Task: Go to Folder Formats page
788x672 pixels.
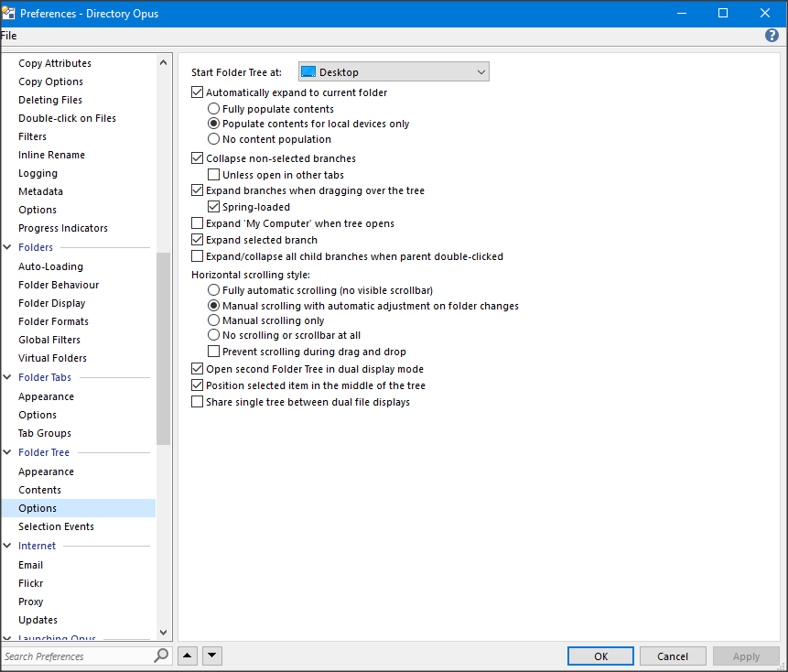Action: (53, 321)
